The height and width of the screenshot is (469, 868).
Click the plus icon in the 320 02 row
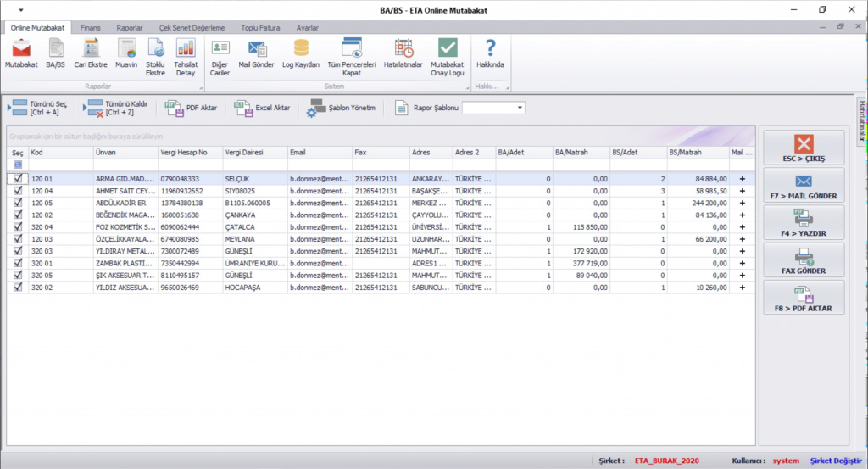click(x=743, y=288)
